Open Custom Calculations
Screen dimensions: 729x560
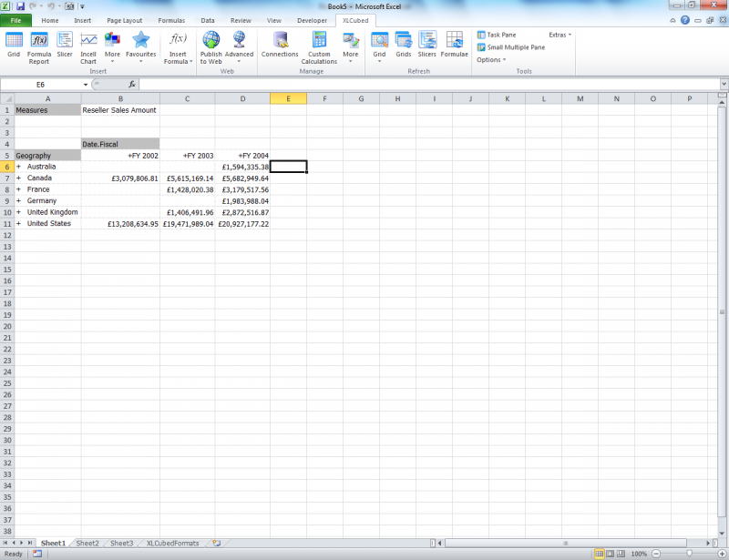point(319,45)
